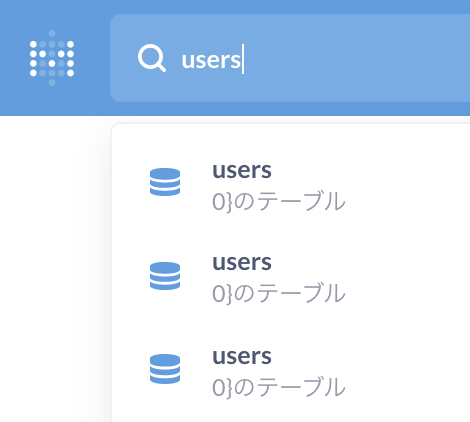The width and height of the screenshot is (470, 422).
Task: Open the Metabase home logo
Action: point(52,58)
